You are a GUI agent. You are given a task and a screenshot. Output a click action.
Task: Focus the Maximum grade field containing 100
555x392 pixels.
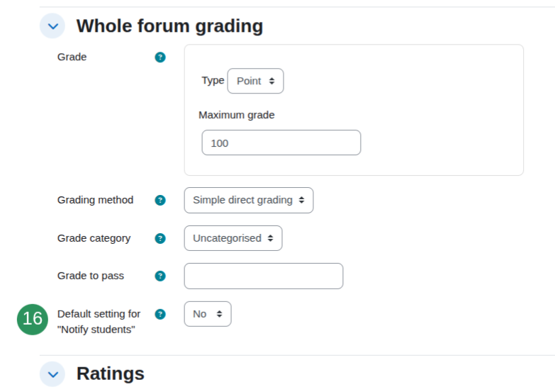[x=281, y=142]
